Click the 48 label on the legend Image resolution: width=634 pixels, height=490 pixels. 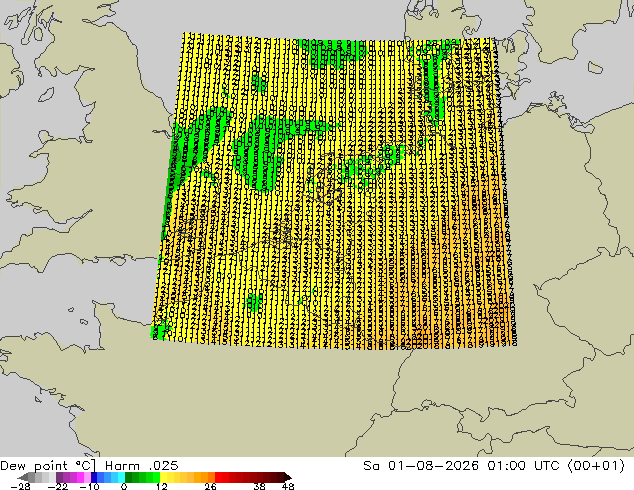click(288, 486)
